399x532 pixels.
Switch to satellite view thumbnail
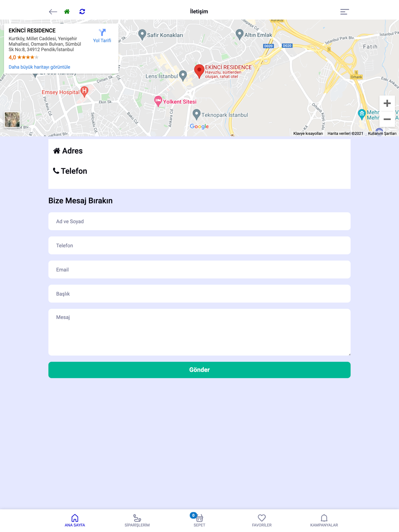pos(12,120)
